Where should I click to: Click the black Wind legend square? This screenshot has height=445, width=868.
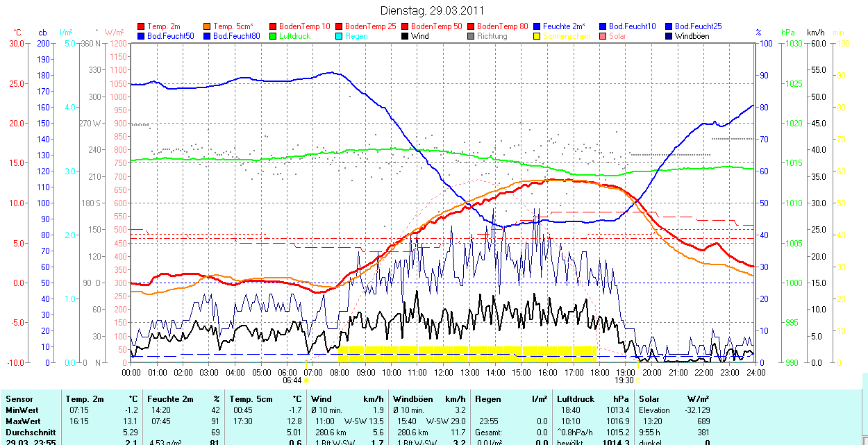point(406,36)
